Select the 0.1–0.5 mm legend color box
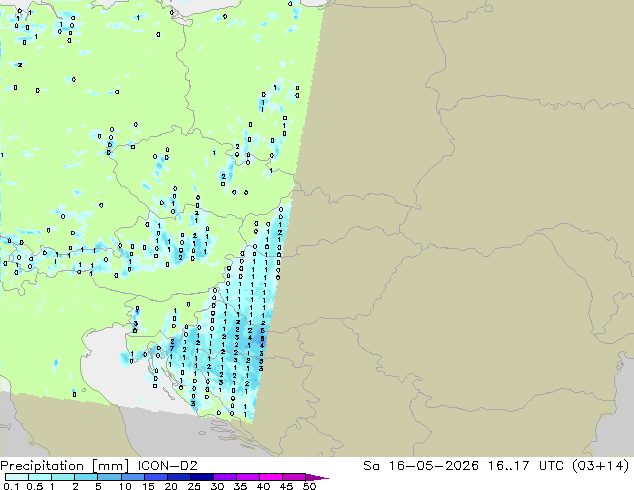 pyautogui.click(x=17, y=477)
